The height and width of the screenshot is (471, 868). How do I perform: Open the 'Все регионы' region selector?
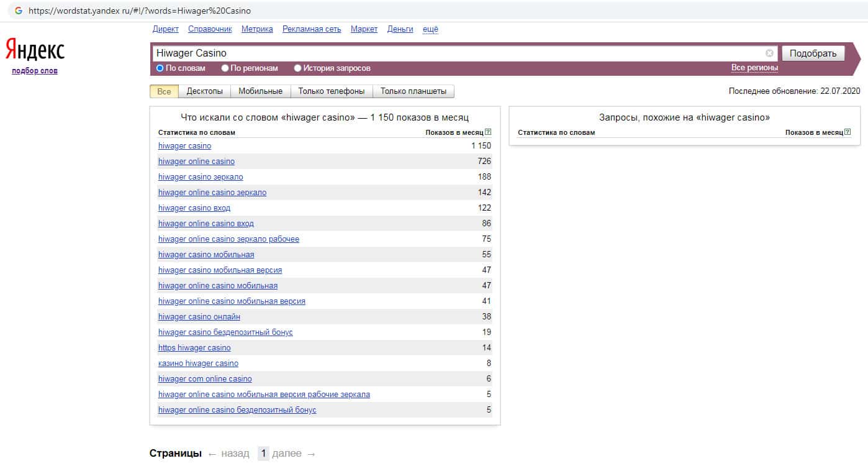tap(754, 68)
